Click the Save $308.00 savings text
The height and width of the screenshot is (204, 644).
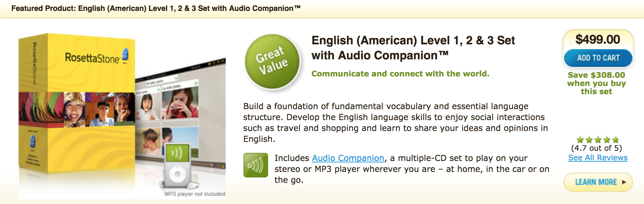click(597, 83)
